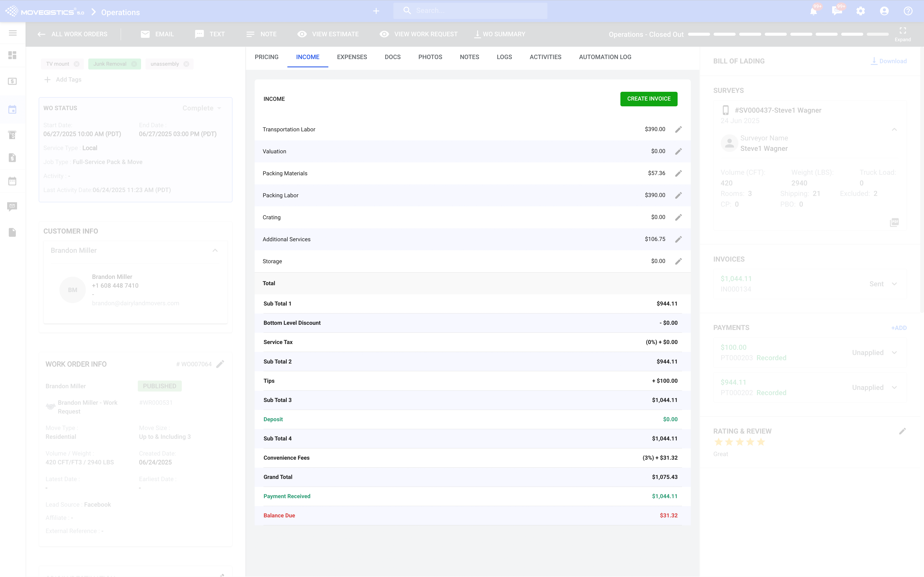Open the settings gear in header

click(x=860, y=11)
